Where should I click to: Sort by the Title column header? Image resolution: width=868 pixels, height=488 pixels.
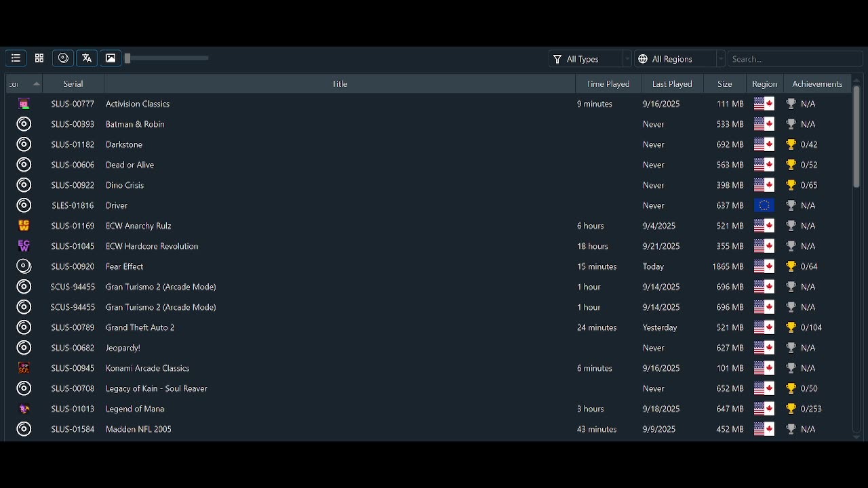340,84
